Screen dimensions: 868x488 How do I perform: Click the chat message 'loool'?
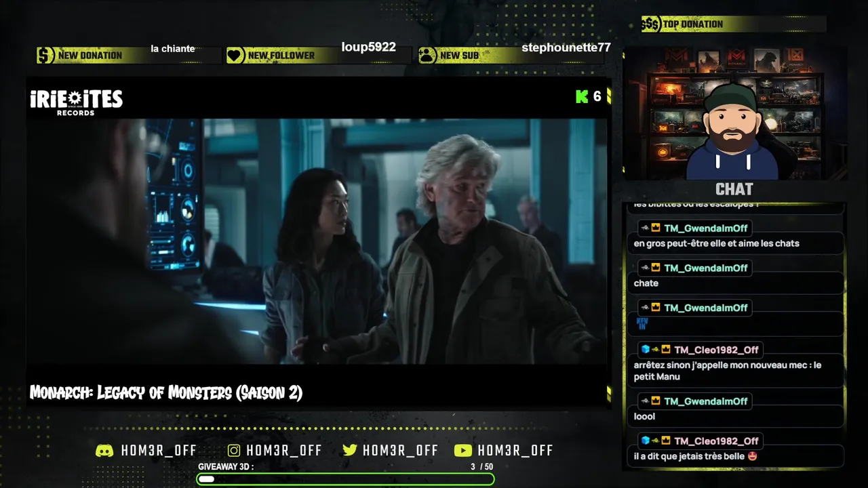pos(645,416)
